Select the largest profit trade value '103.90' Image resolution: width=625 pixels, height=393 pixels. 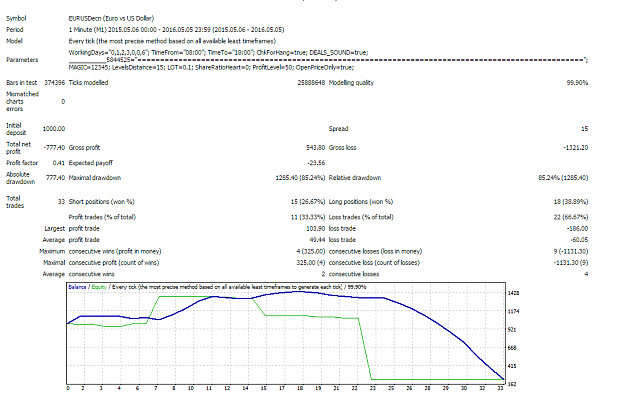point(316,229)
